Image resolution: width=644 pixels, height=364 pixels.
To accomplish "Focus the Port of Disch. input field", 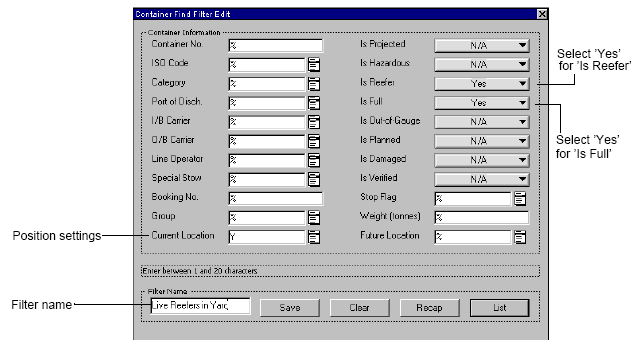I will click(x=267, y=103).
